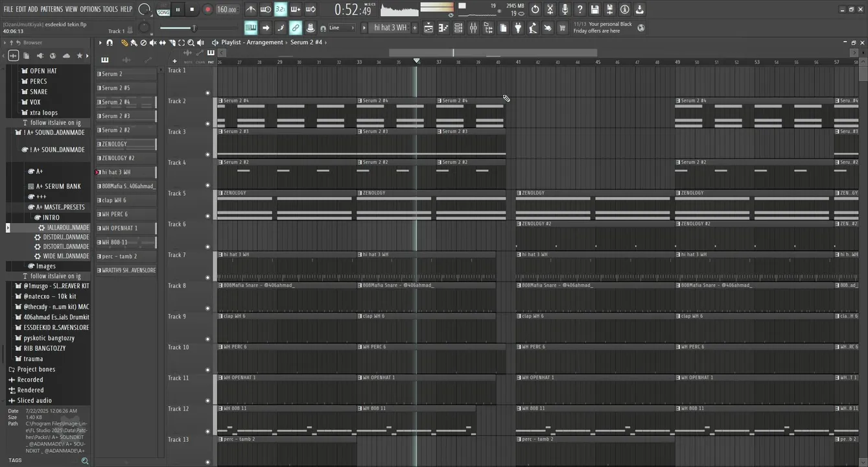Click the Save project floppy icon

point(594,9)
